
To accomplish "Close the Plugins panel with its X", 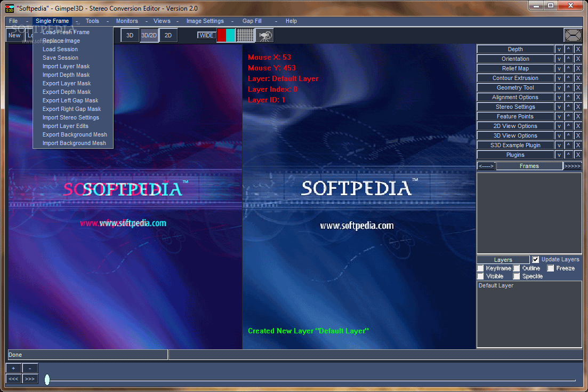I will point(578,155).
